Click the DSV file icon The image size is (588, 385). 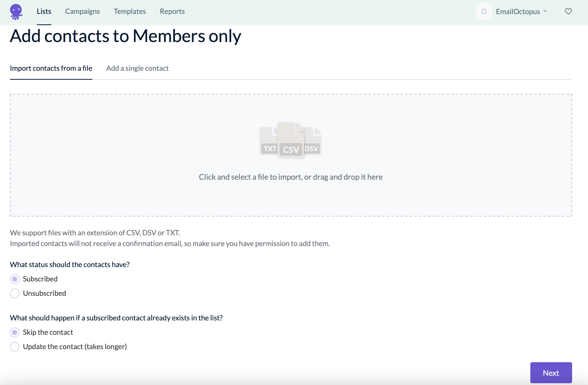pos(312,141)
